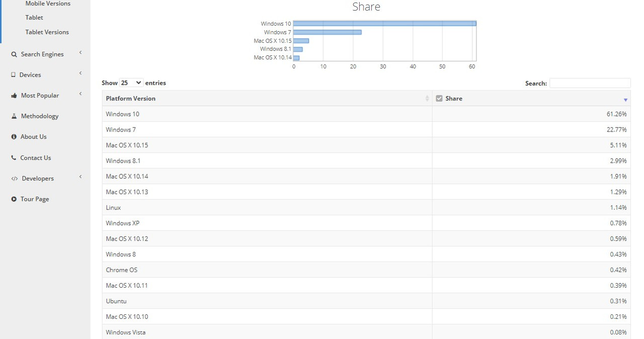Click the Share column descending sort arrow
The width and height of the screenshot is (644, 339).
click(x=625, y=100)
